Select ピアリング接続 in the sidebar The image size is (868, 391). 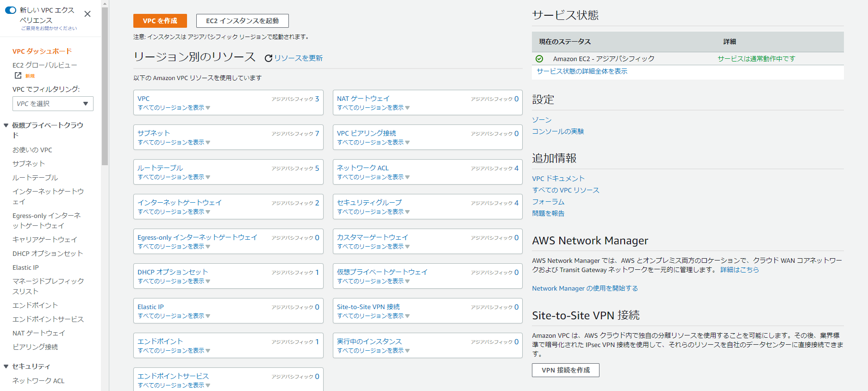point(35,347)
